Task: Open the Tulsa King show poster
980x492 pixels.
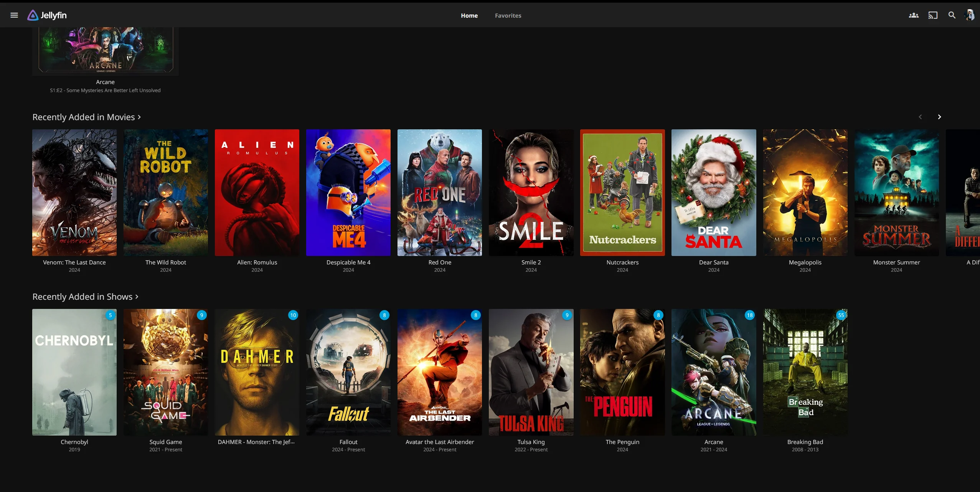Action: (x=531, y=372)
